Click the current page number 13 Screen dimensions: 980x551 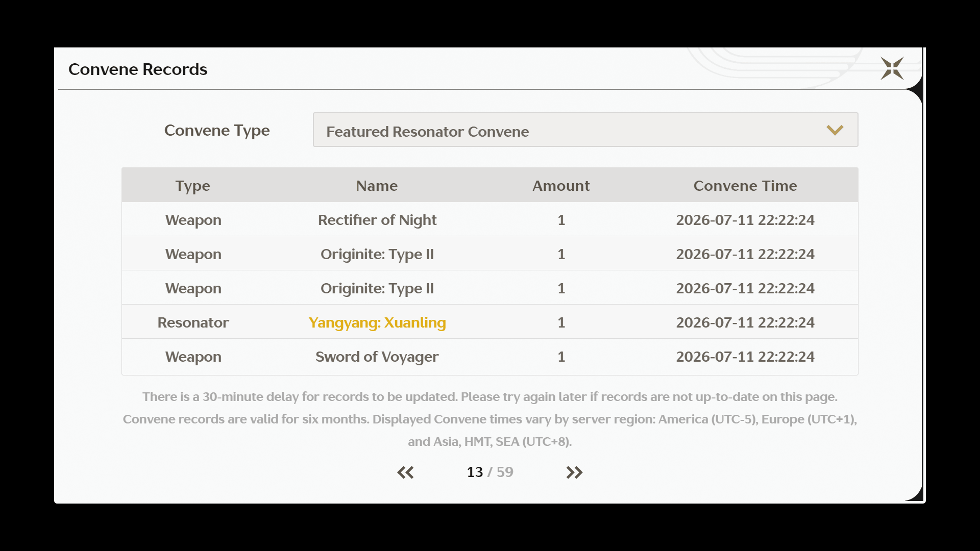tap(475, 472)
